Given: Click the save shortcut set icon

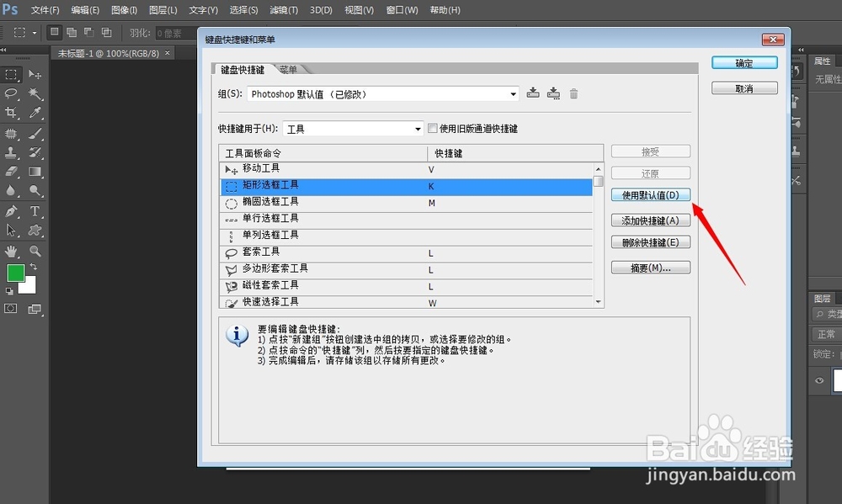Looking at the screenshot, I should [x=533, y=93].
